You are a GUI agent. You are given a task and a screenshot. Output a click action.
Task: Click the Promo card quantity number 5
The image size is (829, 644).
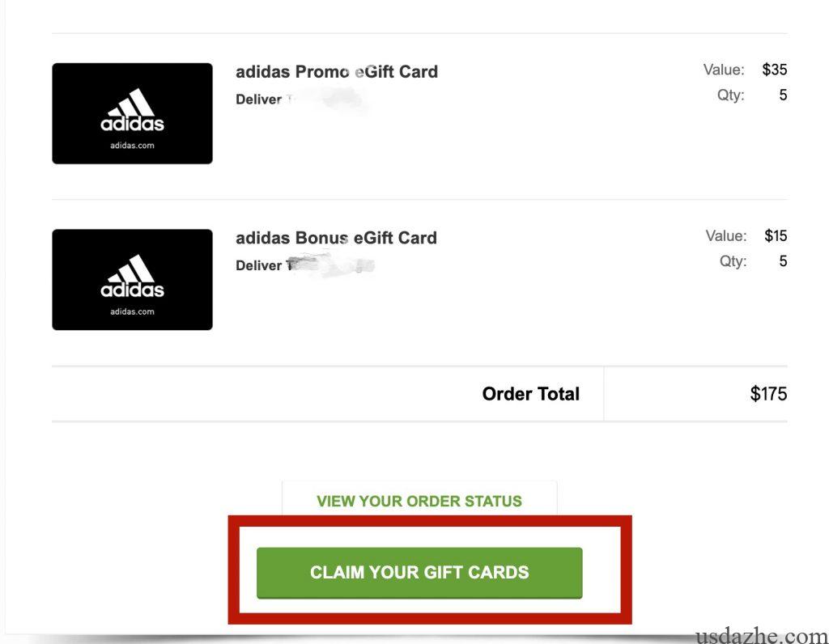[x=783, y=95]
